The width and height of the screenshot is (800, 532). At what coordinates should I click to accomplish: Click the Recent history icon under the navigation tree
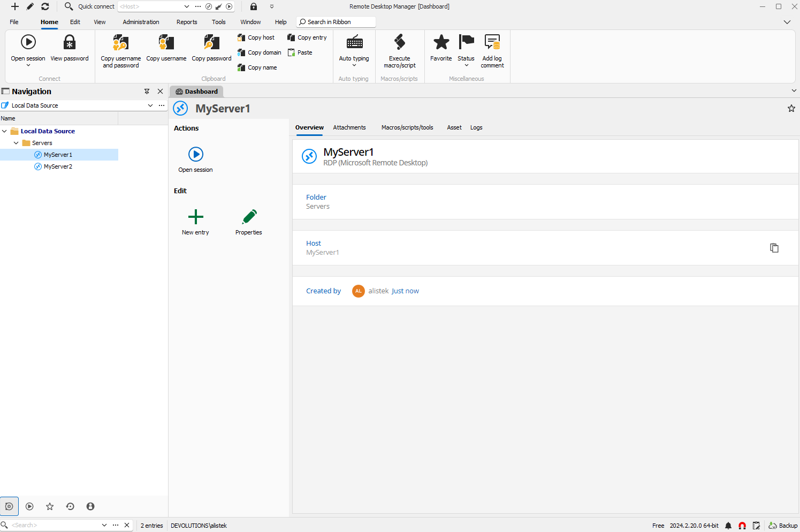pos(70,506)
